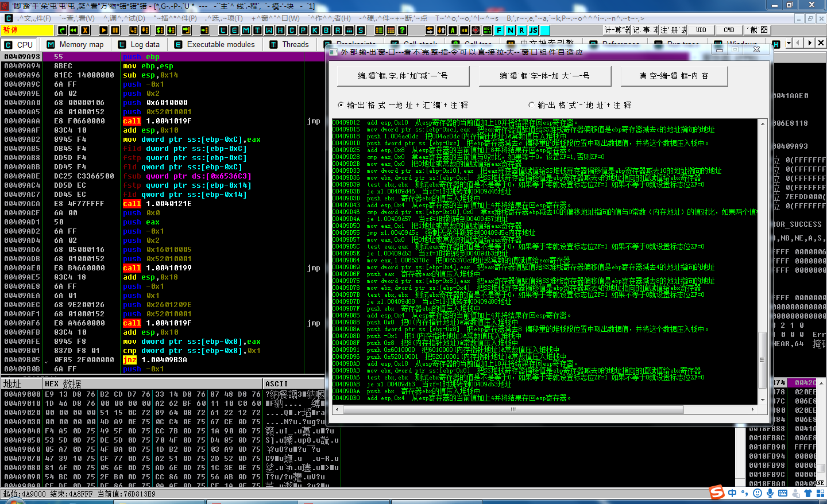Open the 文件(F) menu
This screenshot has width=827, height=504.
pyautogui.click(x=34, y=18)
